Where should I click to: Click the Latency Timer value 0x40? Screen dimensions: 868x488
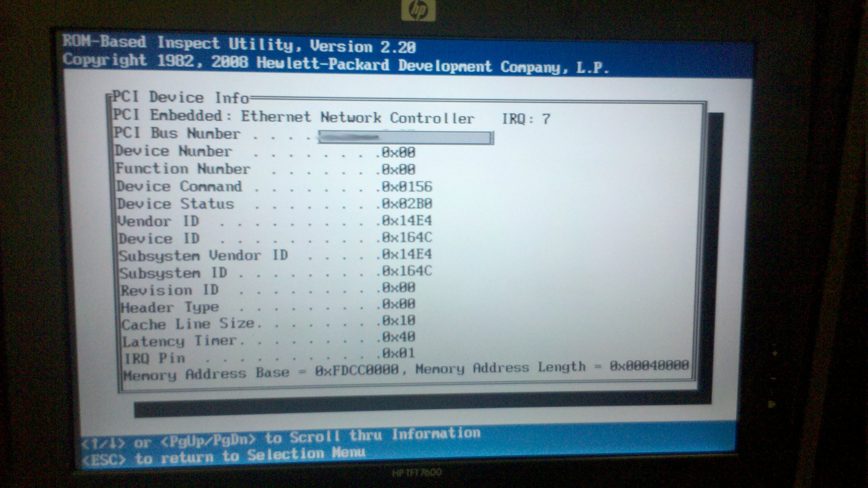399,337
